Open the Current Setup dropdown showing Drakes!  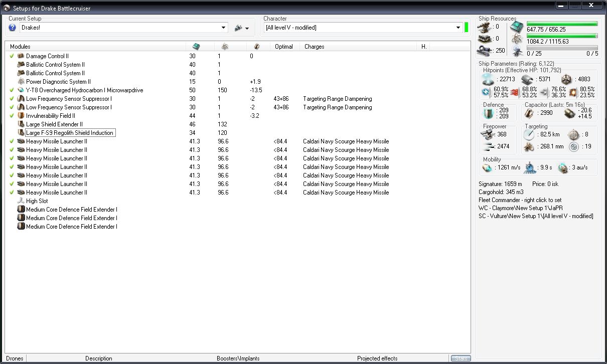[x=124, y=28]
